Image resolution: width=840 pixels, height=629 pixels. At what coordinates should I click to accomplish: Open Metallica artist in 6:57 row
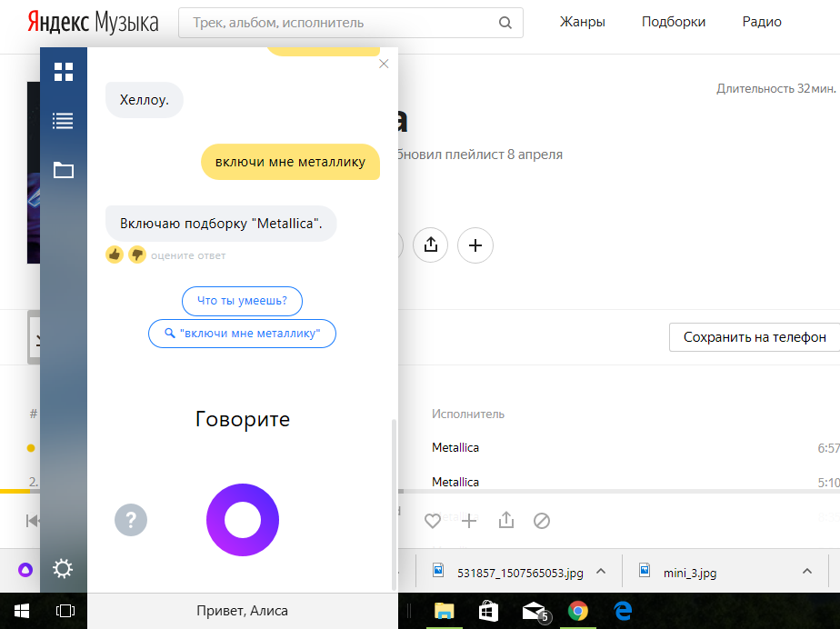pos(455,448)
